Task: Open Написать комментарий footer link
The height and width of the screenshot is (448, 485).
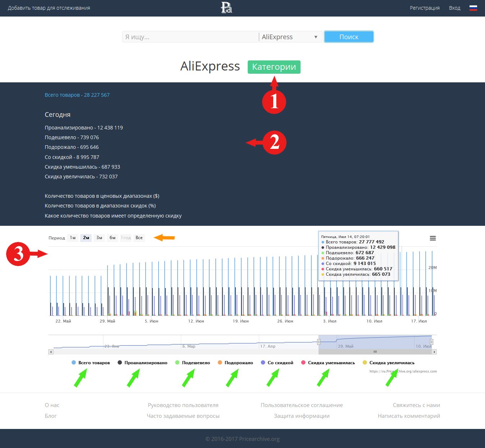Action: coord(409,416)
